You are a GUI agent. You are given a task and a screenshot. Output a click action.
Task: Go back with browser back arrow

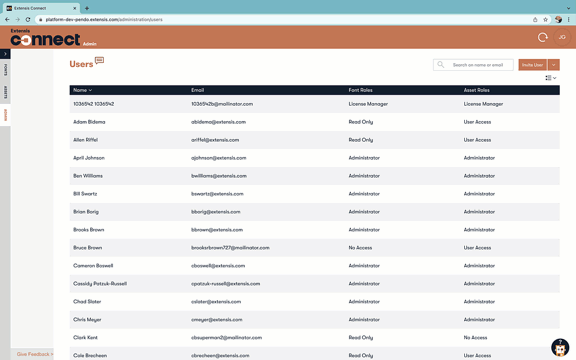(7, 19)
